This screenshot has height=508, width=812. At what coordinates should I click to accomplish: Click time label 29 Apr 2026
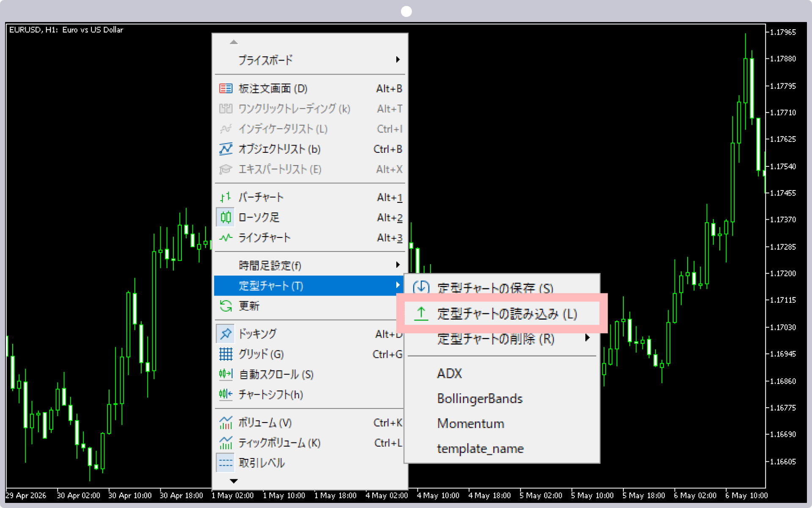click(x=26, y=495)
